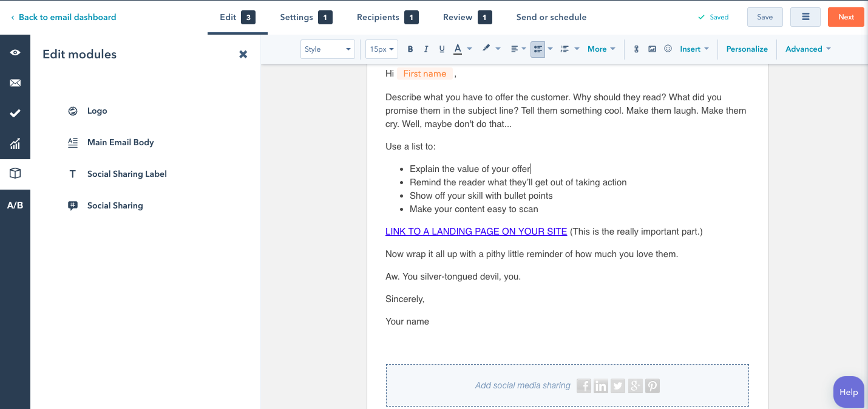
Task: Open the preview eye icon in sidebar
Action: coord(15,53)
